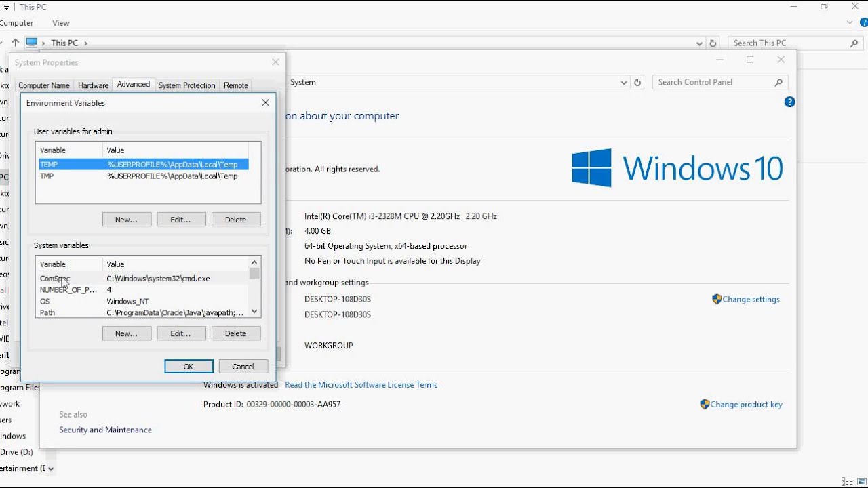868x488 pixels.
Task: Focus the Search This PC field
Action: [x=788, y=43]
